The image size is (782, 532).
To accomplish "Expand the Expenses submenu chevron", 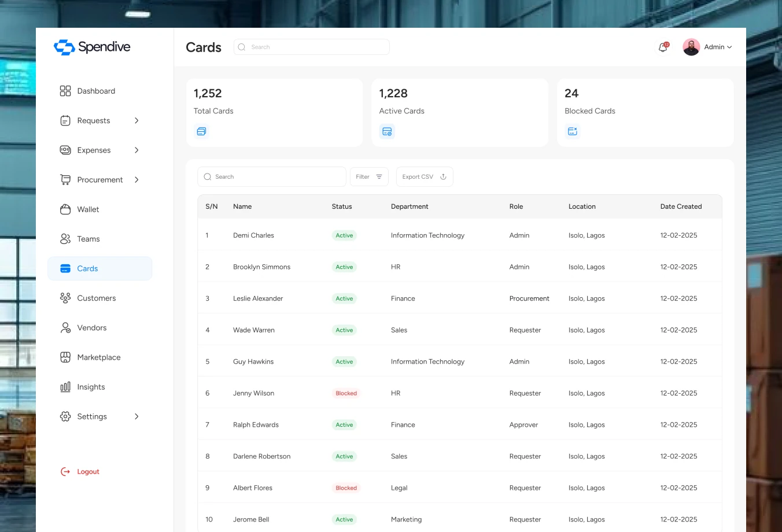I will [x=137, y=150].
